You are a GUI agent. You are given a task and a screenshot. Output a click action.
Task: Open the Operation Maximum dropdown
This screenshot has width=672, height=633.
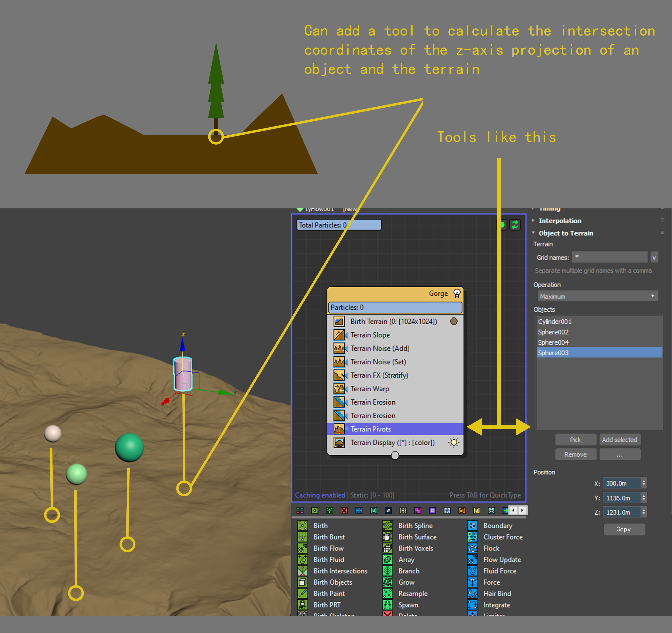click(597, 296)
